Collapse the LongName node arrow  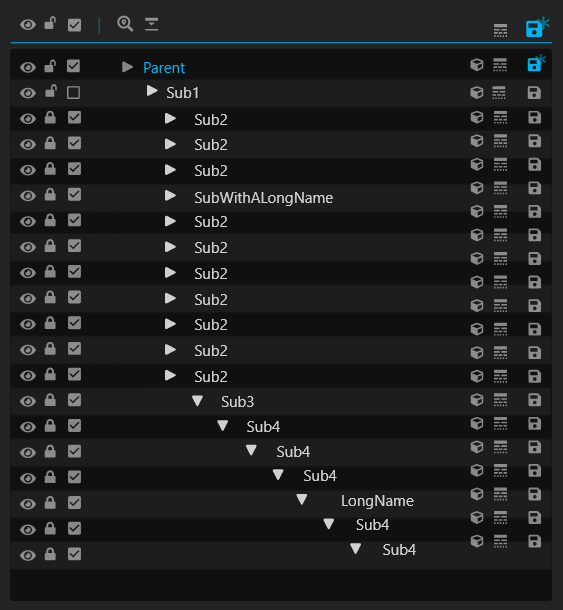click(302, 499)
